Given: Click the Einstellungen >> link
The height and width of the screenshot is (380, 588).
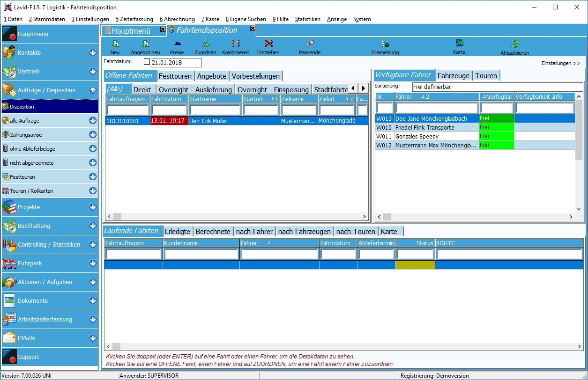Looking at the screenshot, I should point(561,63).
